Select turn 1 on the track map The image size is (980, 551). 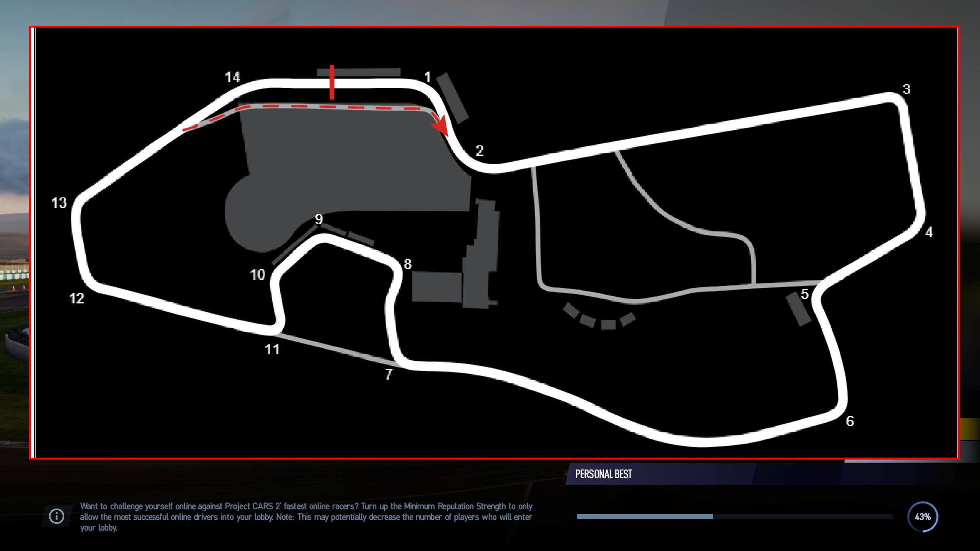tap(428, 77)
